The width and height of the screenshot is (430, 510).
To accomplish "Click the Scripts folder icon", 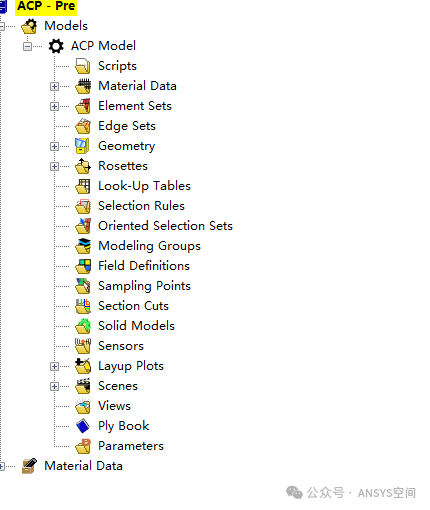I will point(83,66).
